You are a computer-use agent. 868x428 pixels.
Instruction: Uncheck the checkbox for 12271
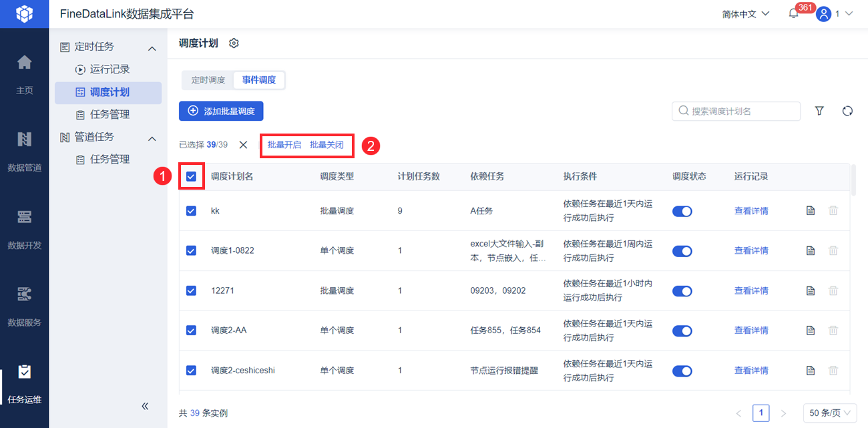[191, 290]
